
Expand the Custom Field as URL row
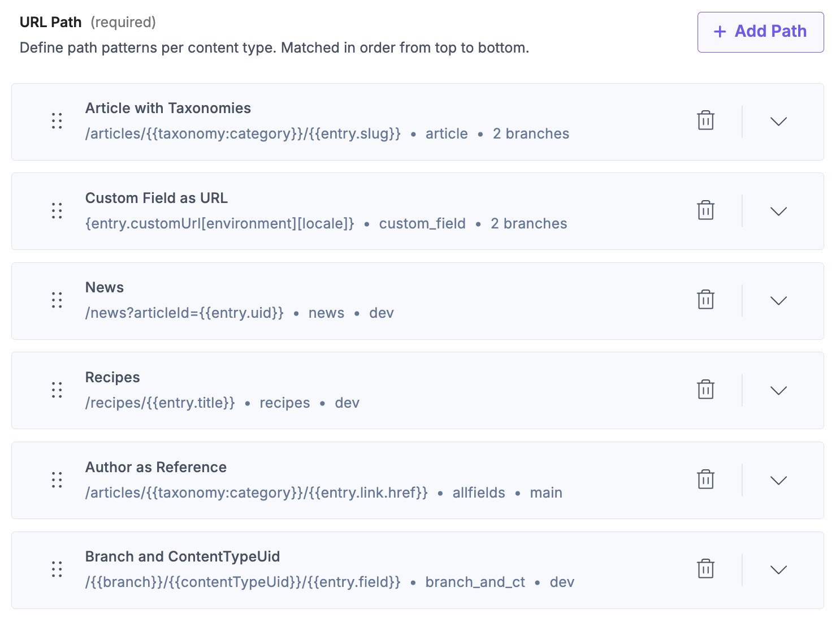point(778,211)
